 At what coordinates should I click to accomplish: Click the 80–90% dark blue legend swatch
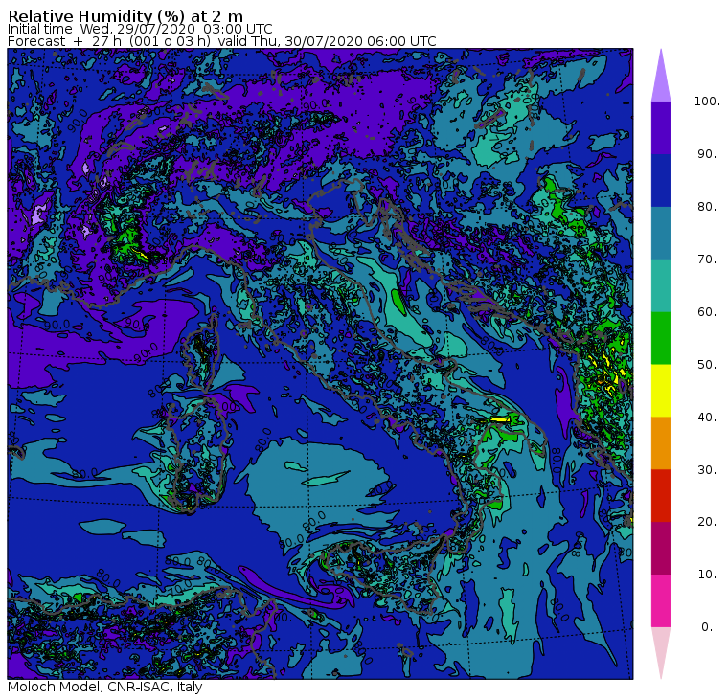coord(661,180)
